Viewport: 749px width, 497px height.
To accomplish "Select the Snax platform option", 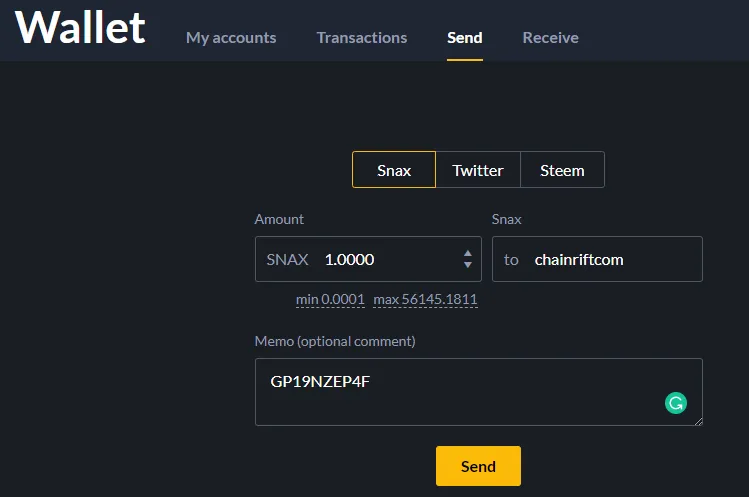I will (x=394, y=170).
